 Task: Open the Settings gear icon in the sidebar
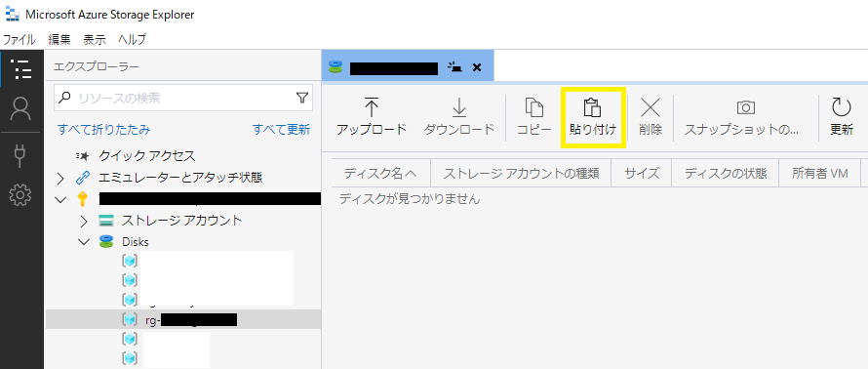[21, 194]
